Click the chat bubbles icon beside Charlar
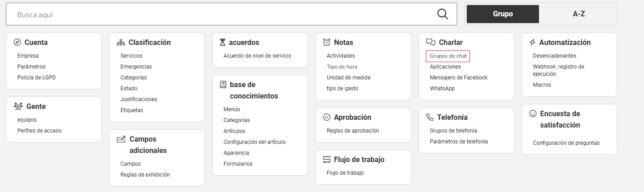 tap(431, 42)
